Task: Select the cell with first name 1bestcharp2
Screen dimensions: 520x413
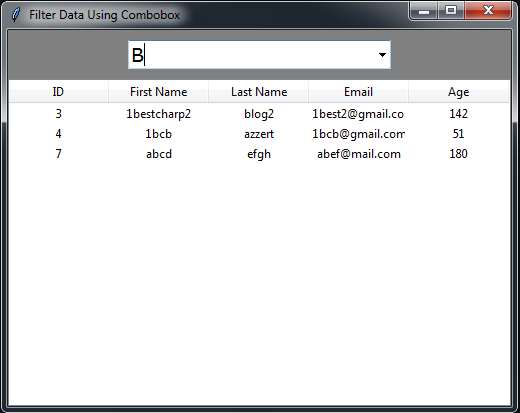Action: click(x=158, y=114)
